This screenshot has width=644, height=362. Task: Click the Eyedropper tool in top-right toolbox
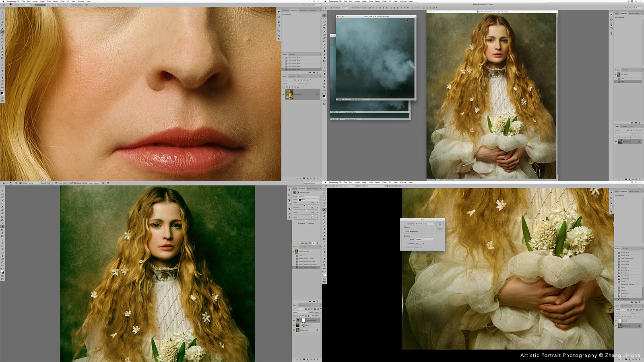[x=324, y=31]
